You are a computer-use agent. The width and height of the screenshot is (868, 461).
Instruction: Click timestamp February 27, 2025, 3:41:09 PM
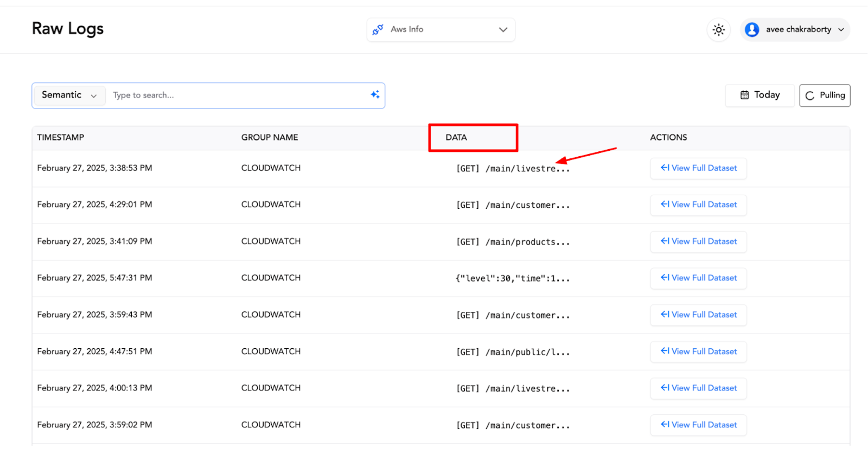coord(94,241)
